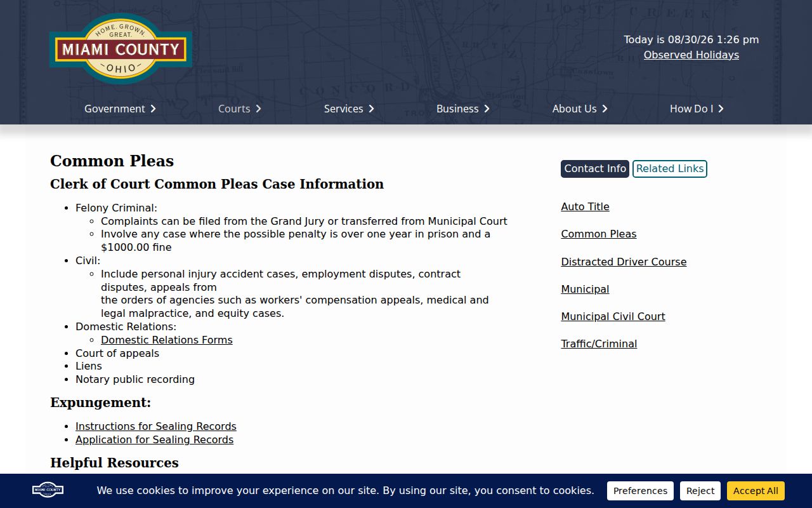
Task: Go to the Auto Title page
Action: coord(585,206)
